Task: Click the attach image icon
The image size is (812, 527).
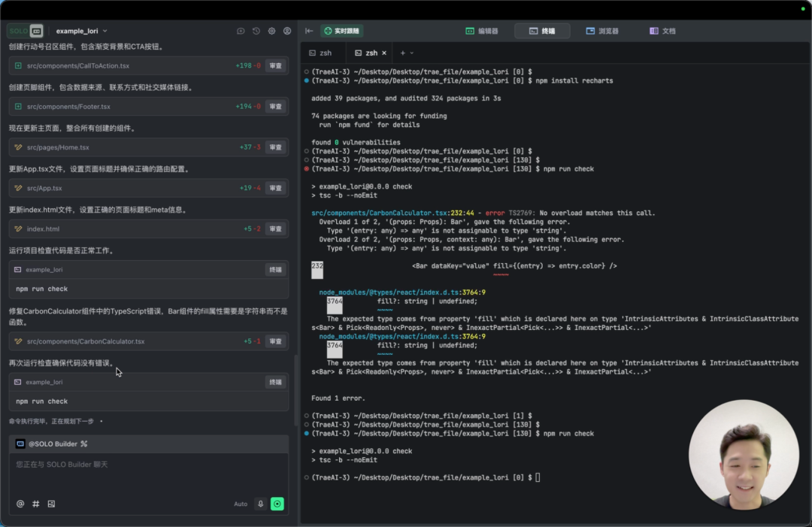Action: 51,504
